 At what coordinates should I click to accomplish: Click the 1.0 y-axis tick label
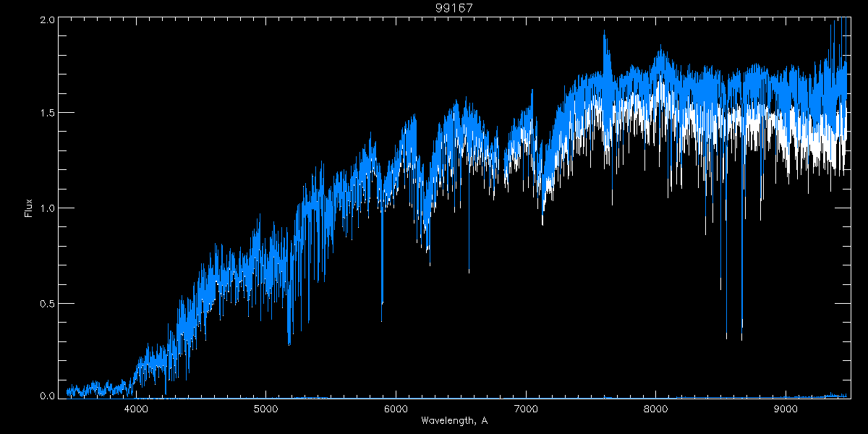48,208
